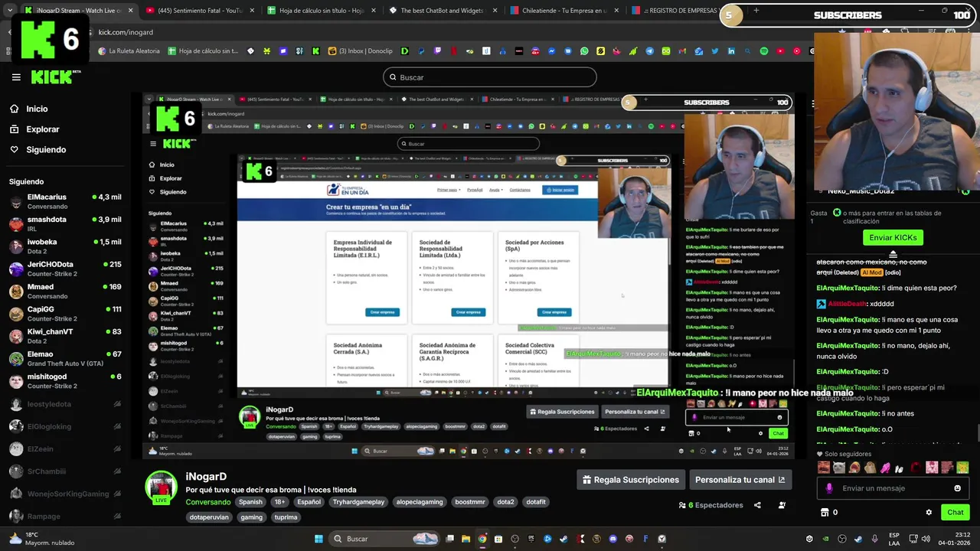Open offline channel WonejoSorKingGaming
Viewport: 980px width, 551px height.
point(65,494)
